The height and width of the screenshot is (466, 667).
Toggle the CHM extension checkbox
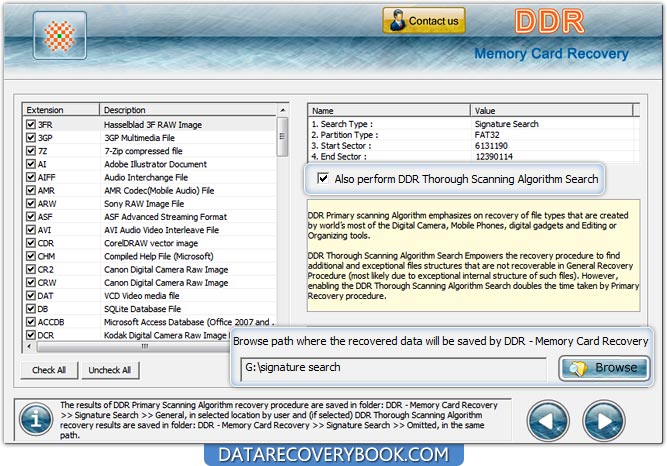[31, 256]
